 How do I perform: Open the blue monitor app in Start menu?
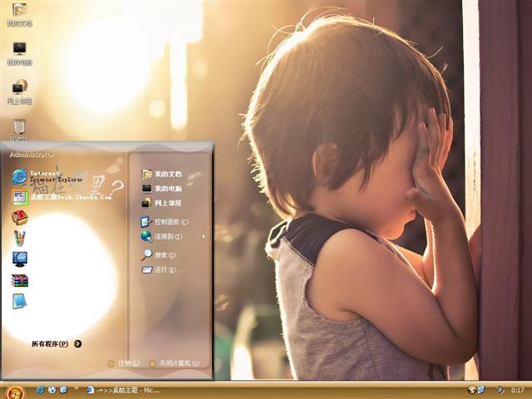pos(20,259)
